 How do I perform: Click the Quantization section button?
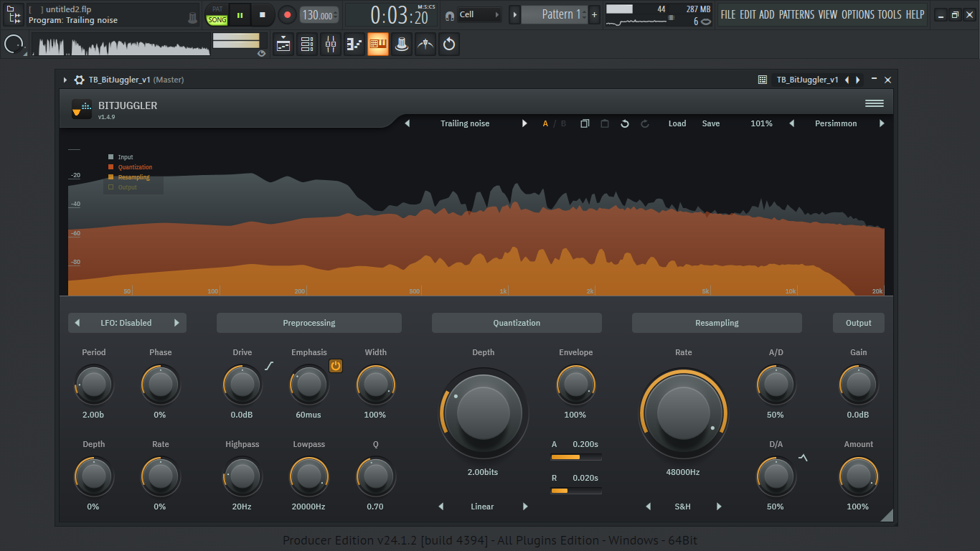517,323
